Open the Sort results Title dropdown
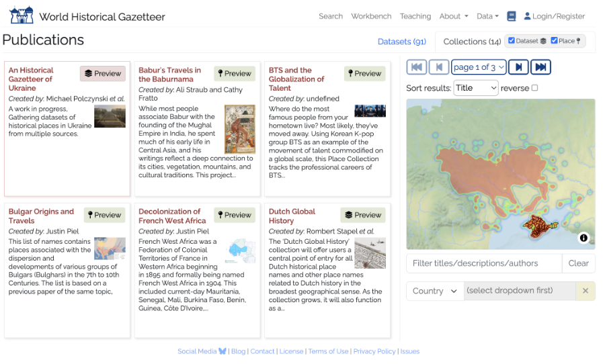Image resolution: width=605 pixels, height=364 pixels. (x=475, y=88)
